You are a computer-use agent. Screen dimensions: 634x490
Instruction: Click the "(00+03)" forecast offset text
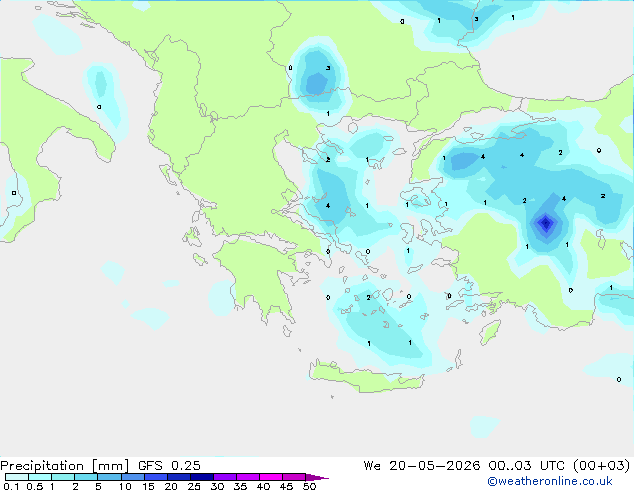pos(602,466)
